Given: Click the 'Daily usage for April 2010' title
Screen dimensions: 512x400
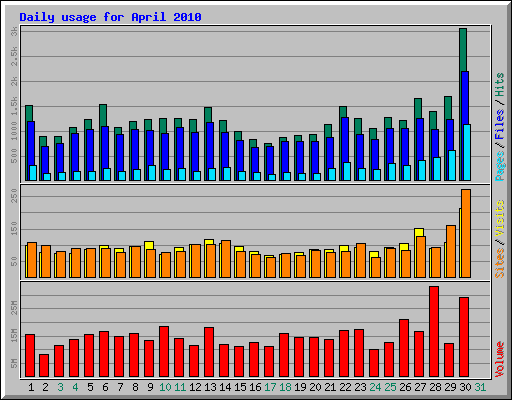Looking at the screenshot, I should point(110,17).
